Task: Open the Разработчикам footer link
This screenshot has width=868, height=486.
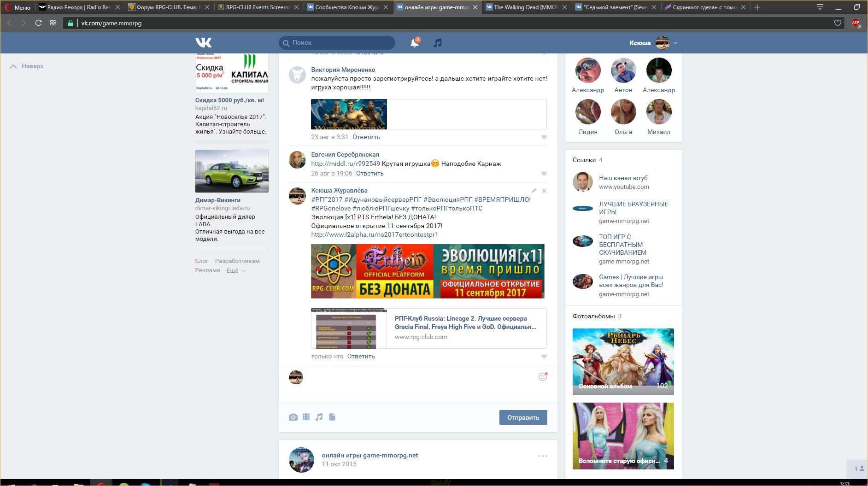Action: 237,261
